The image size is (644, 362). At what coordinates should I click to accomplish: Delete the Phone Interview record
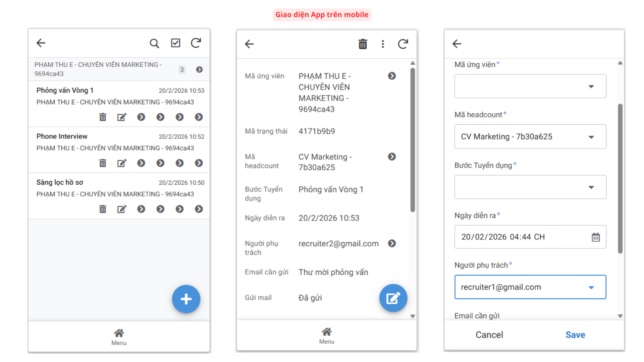click(103, 163)
